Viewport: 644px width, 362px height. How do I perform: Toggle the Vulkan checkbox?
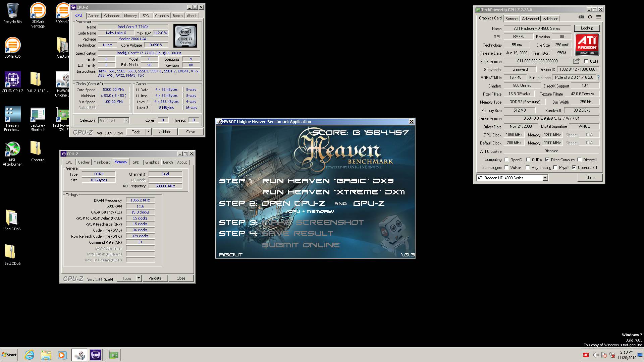coord(506,168)
